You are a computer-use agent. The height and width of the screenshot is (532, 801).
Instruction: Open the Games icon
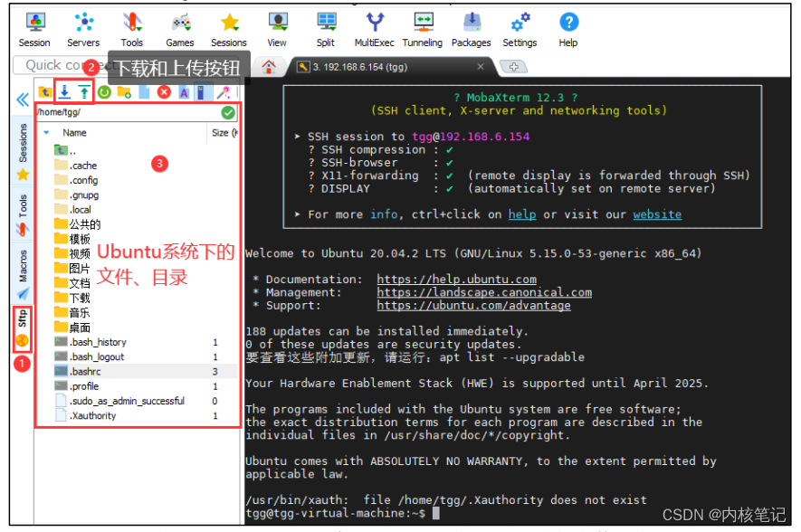point(180,30)
